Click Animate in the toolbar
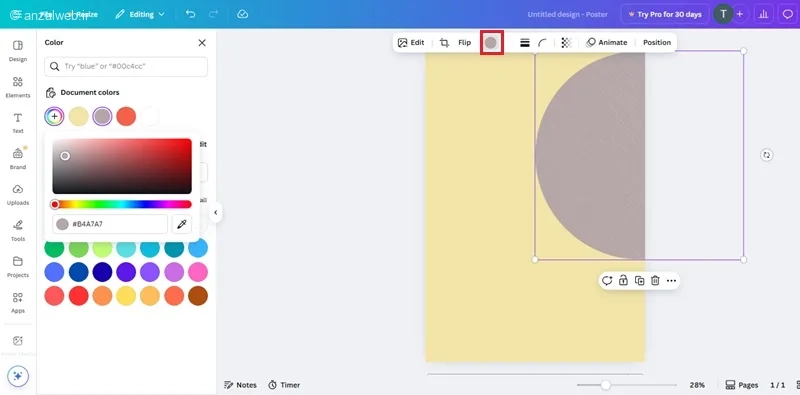This screenshot has height=395, width=800. pyautogui.click(x=607, y=43)
